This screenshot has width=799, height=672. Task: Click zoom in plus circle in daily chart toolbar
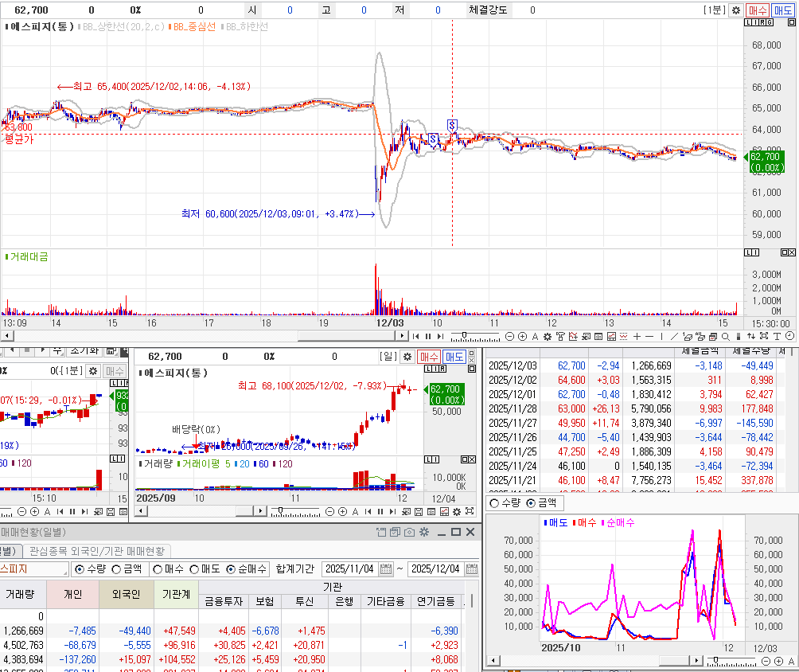pyautogui.click(x=342, y=511)
